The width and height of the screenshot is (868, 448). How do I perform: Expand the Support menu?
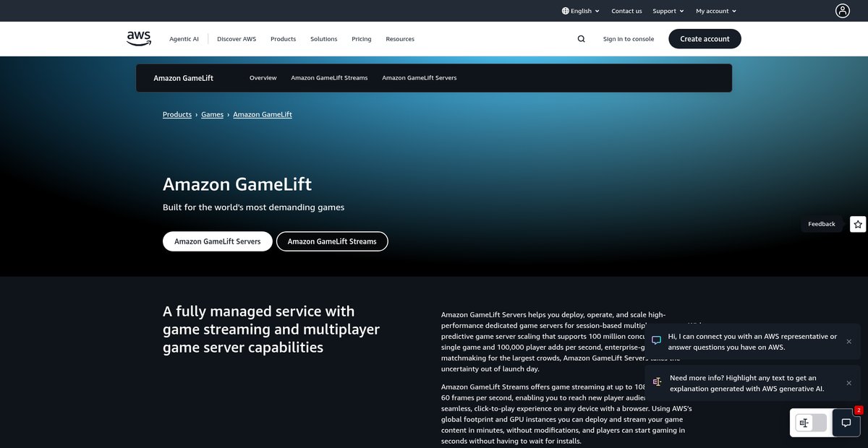(x=668, y=11)
